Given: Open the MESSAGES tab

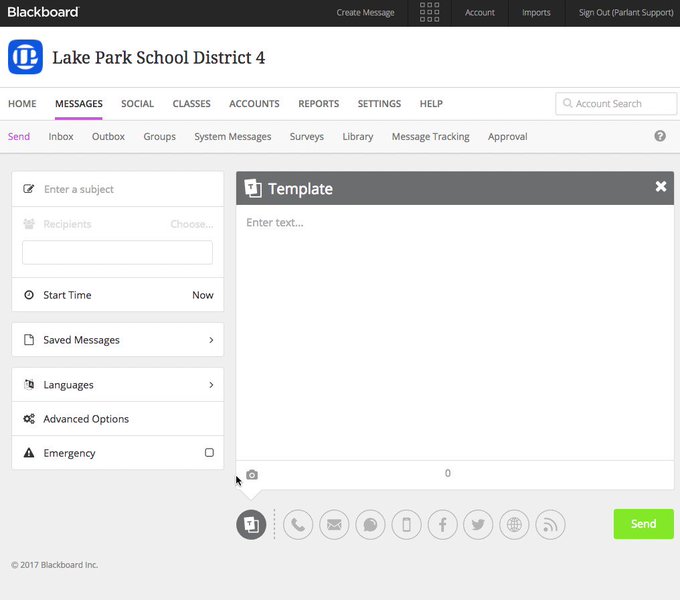Looking at the screenshot, I should tap(79, 104).
